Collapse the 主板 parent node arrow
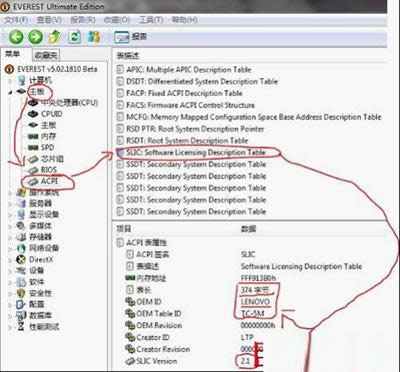The height and width of the screenshot is (372, 400). click(10, 92)
